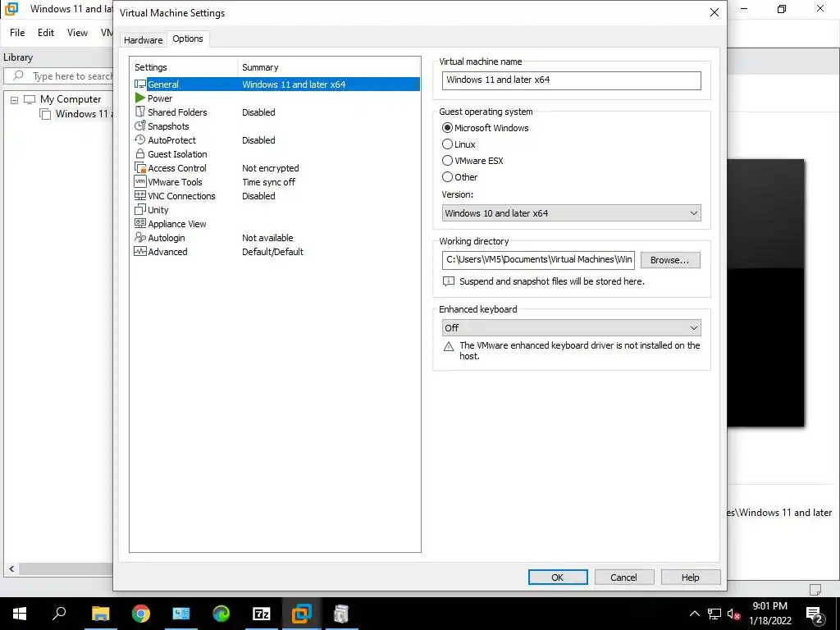Select VMware ESX guest OS

(447, 161)
